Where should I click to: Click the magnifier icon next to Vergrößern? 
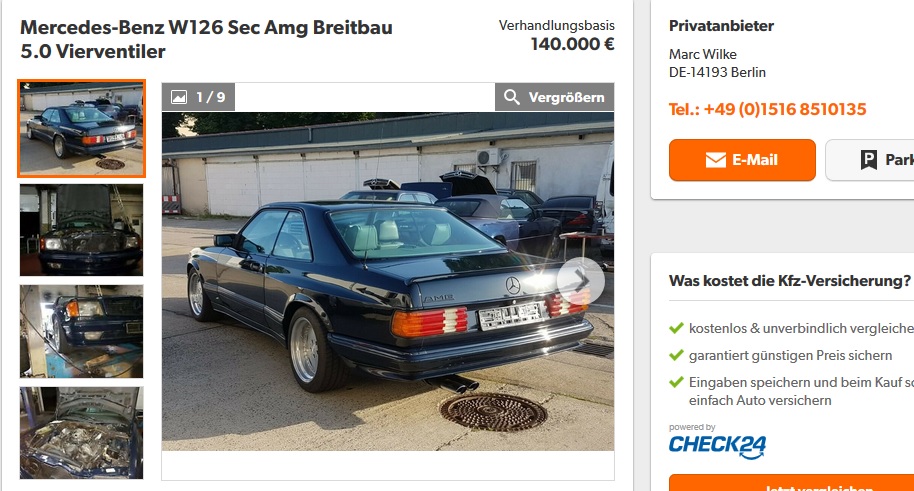511,97
